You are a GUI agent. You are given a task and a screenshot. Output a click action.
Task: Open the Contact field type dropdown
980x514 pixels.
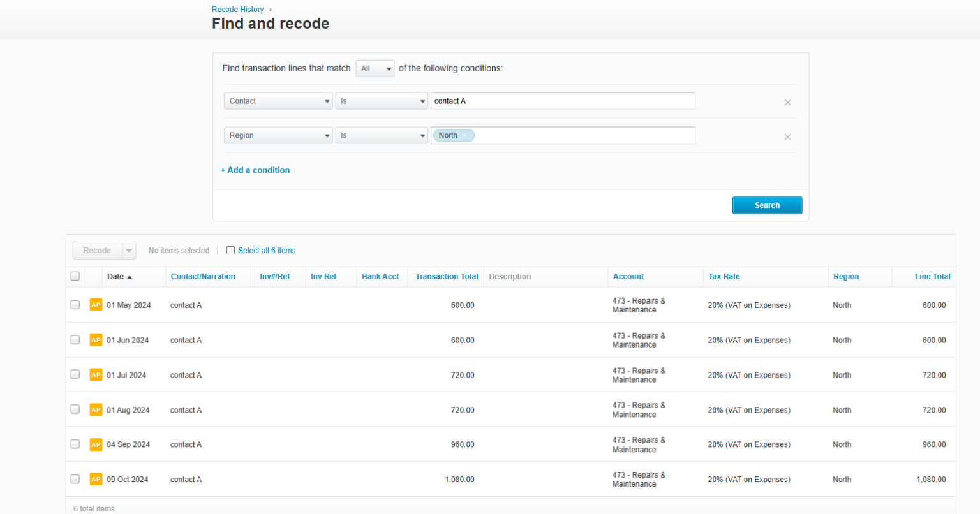tap(278, 101)
